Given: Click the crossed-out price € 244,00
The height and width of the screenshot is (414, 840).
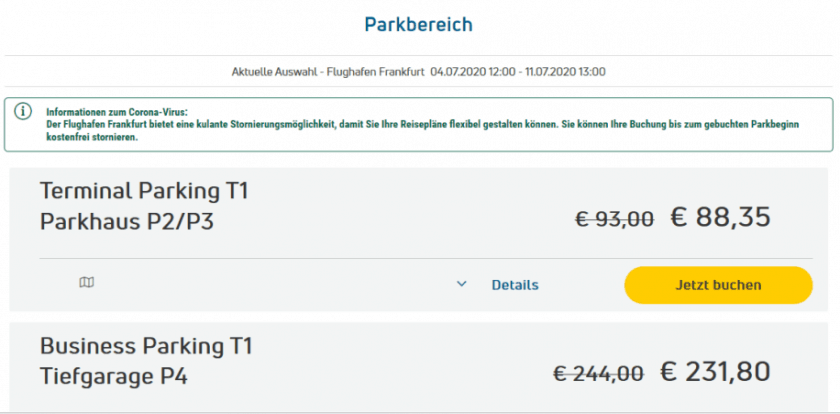Looking at the screenshot, I should (598, 374).
